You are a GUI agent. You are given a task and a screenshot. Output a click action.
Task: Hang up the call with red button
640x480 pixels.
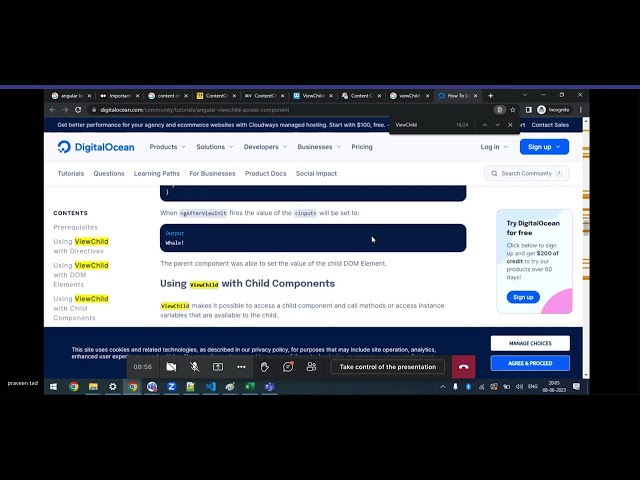click(463, 367)
